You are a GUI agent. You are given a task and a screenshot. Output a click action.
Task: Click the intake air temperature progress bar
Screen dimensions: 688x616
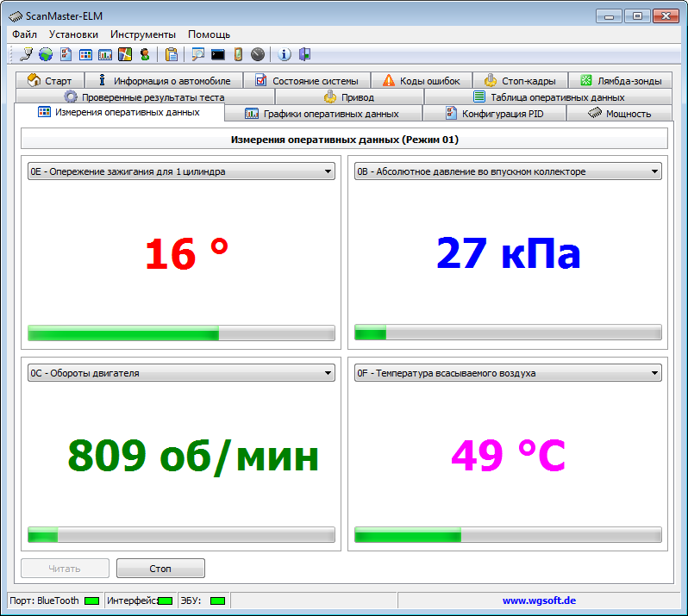click(508, 535)
